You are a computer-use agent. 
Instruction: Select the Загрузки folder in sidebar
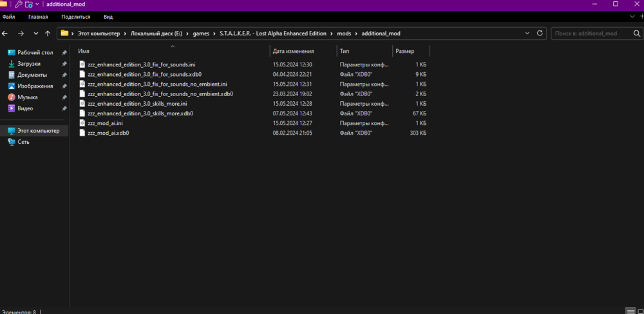[x=29, y=64]
